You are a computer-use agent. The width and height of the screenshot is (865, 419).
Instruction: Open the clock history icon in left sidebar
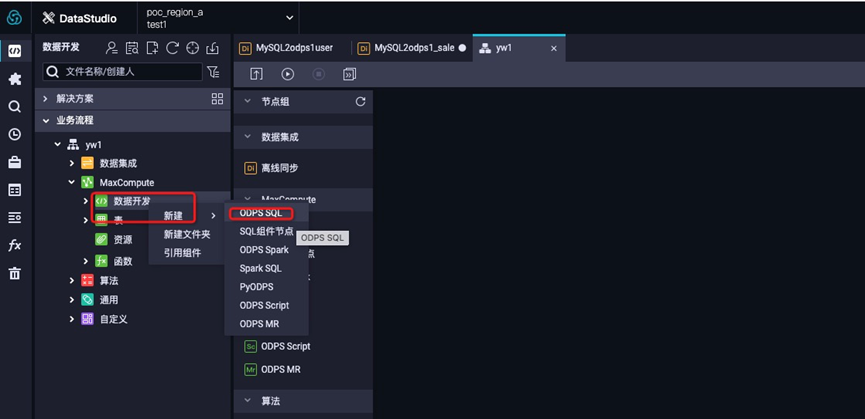(15, 134)
